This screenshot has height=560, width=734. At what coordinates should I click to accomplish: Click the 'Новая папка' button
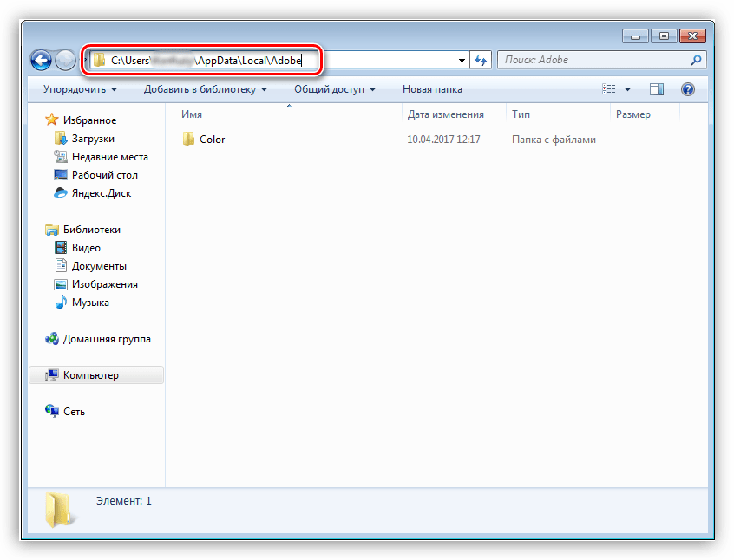click(x=432, y=89)
